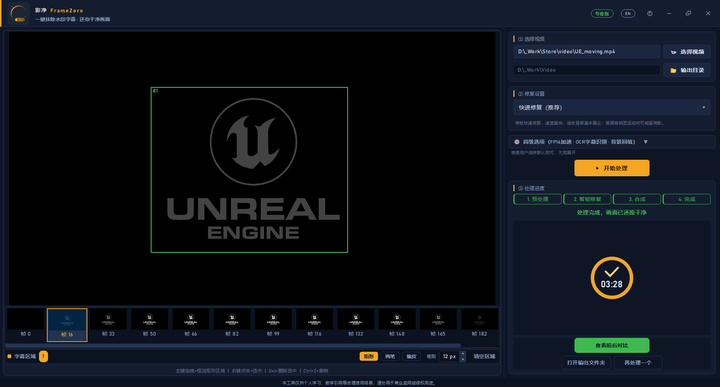The width and height of the screenshot is (720, 387).
Task: Select the 橡皮 eraser tool
Action: point(411,356)
